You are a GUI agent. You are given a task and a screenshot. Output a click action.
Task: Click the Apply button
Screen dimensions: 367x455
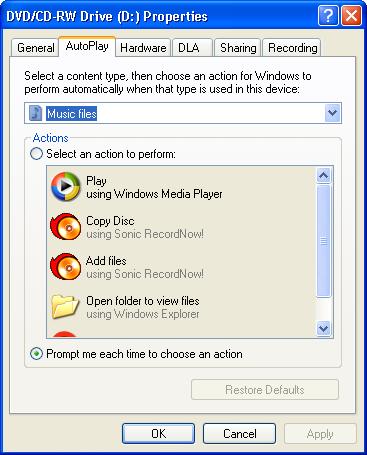(x=320, y=434)
